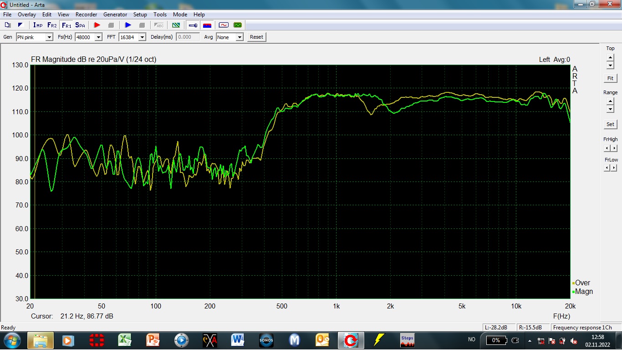Open the Avg averaging dropdown
Viewport: 622px width, 364px height.
click(240, 37)
